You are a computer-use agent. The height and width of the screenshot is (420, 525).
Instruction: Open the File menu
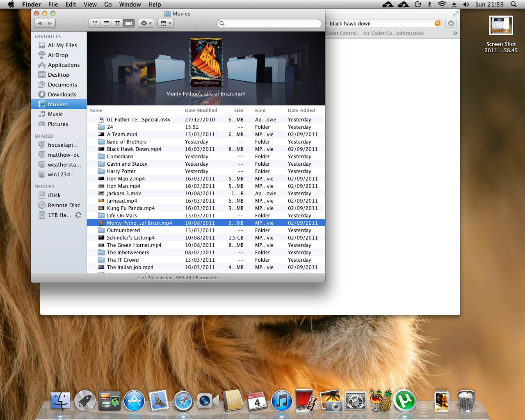53,5
